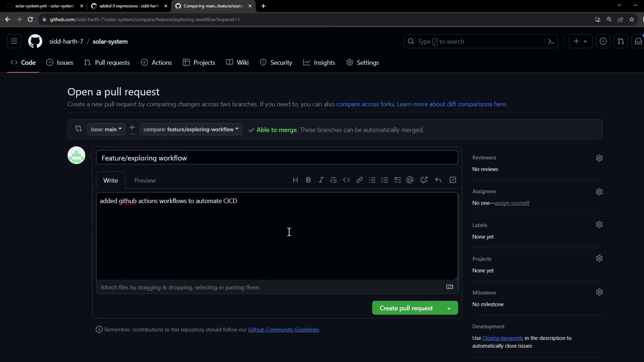Click the mention (@) icon
The image size is (644, 362).
410,180
